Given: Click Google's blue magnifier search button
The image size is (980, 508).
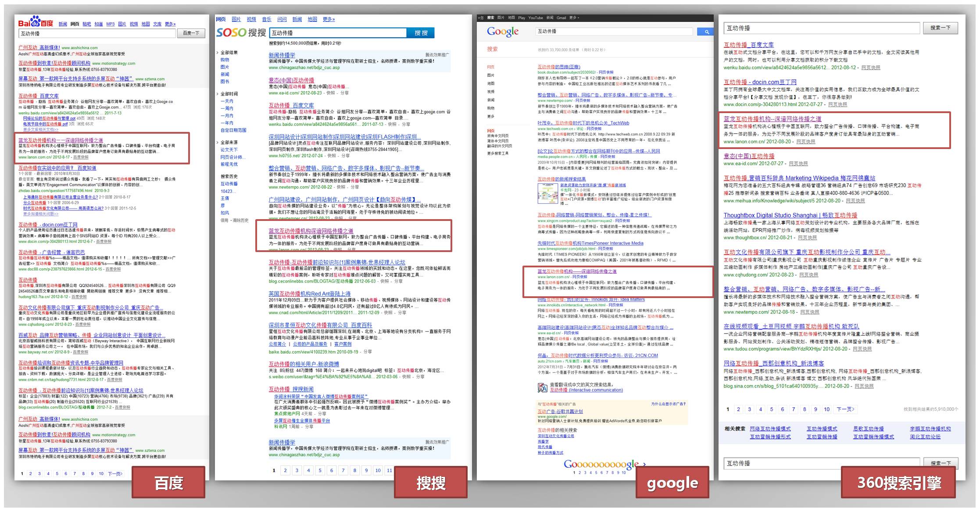Looking at the screenshot, I should 706,32.
